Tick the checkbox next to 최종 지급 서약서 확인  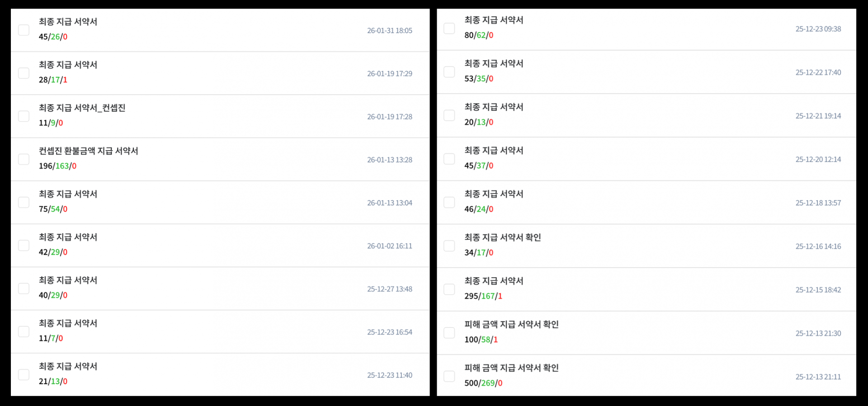(x=449, y=246)
